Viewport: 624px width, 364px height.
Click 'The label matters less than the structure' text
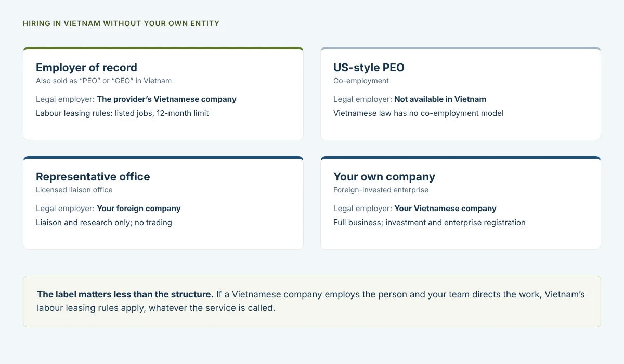(x=125, y=294)
